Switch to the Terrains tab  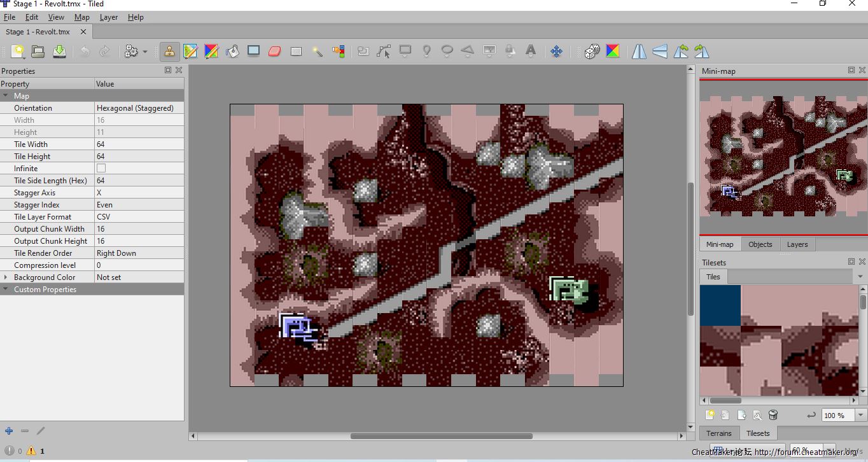(718, 433)
